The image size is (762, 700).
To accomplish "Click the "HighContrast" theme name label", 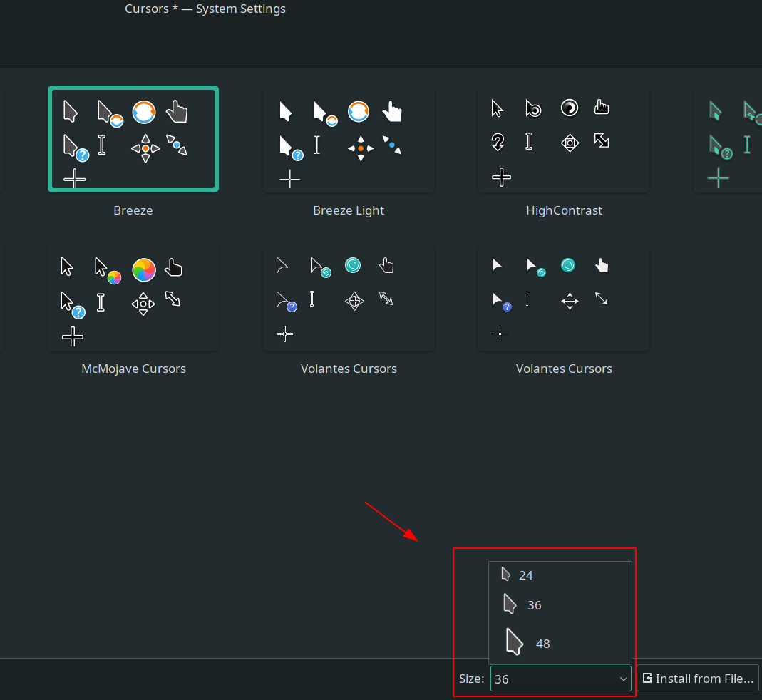I will (x=564, y=210).
